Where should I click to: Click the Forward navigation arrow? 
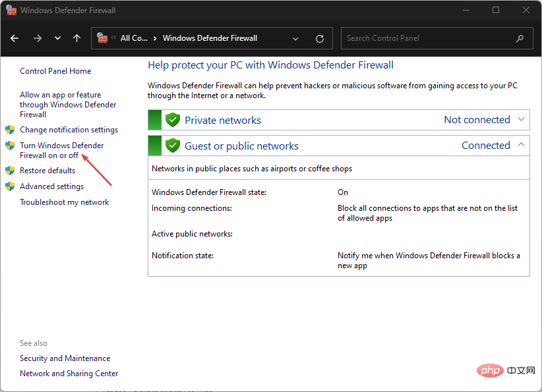pyautogui.click(x=37, y=38)
